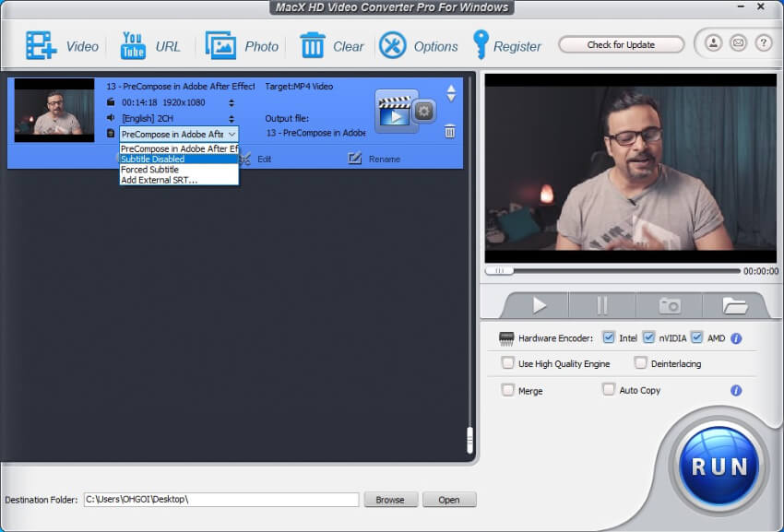The image size is (784, 532).
Task: Click the Open destination folder button
Action: point(449,500)
